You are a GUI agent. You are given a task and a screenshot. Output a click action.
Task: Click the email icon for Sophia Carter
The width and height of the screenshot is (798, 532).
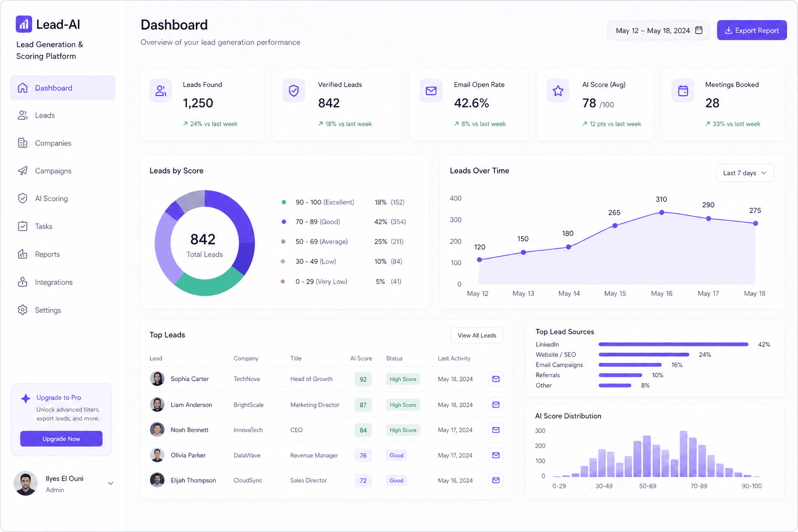(496, 379)
